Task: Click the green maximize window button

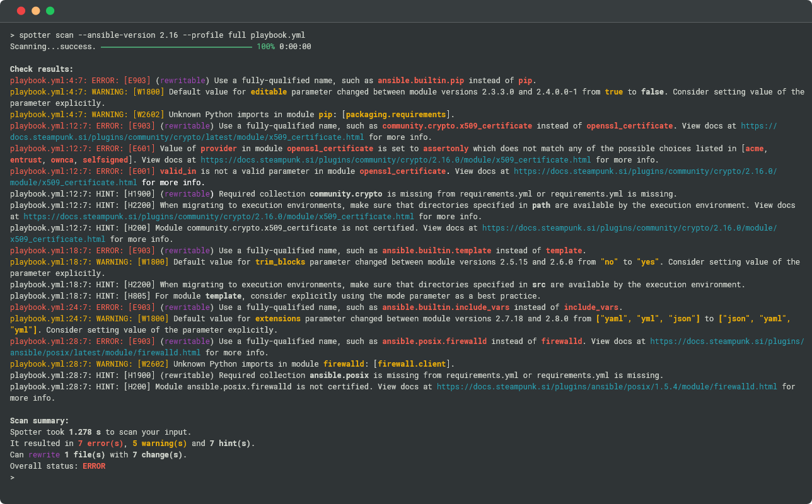Action: coord(50,11)
